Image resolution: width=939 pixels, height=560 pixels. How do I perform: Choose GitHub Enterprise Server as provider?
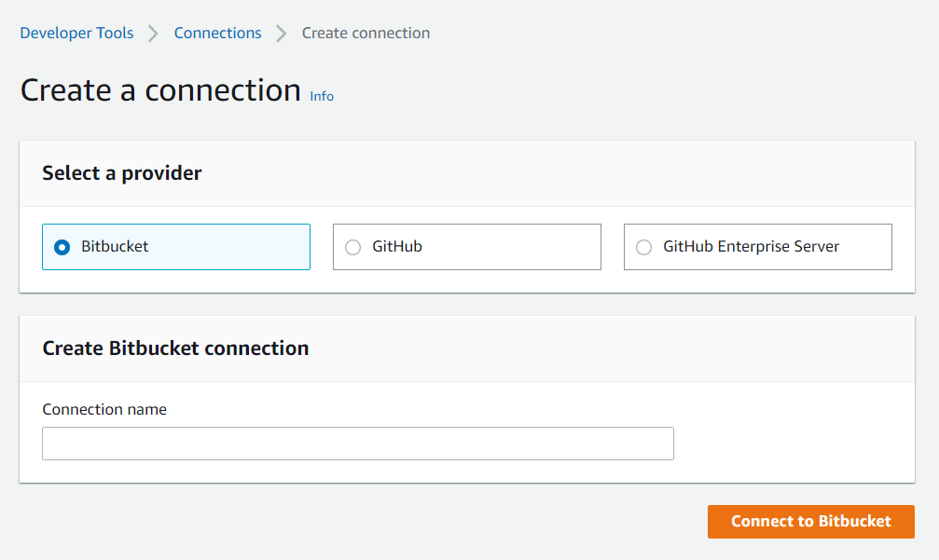(643, 246)
